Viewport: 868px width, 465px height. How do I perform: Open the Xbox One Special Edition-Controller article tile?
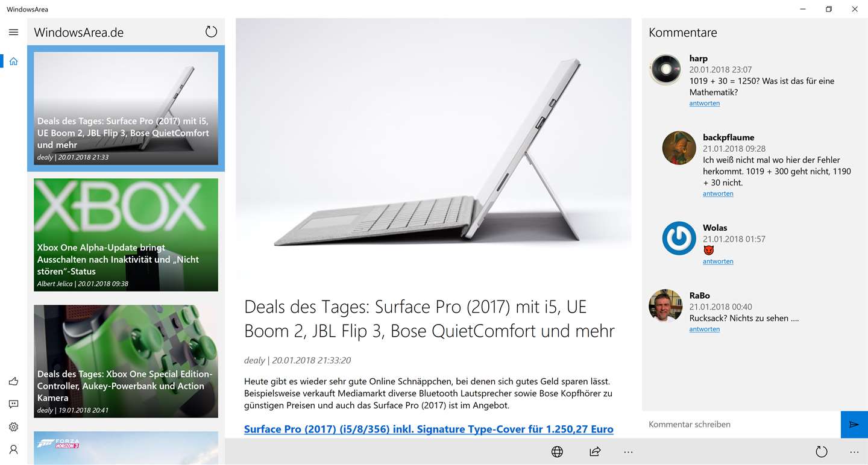click(x=126, y=361)
